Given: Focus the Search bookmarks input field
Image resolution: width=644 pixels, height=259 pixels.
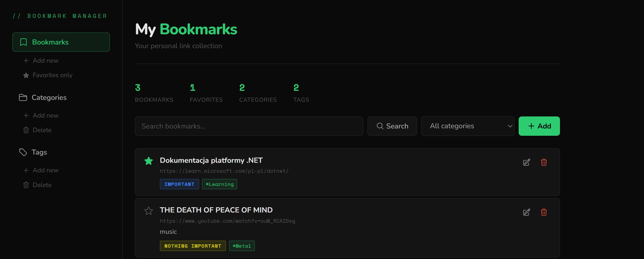Looking at the screenshot, I should (x=249, y=126).
